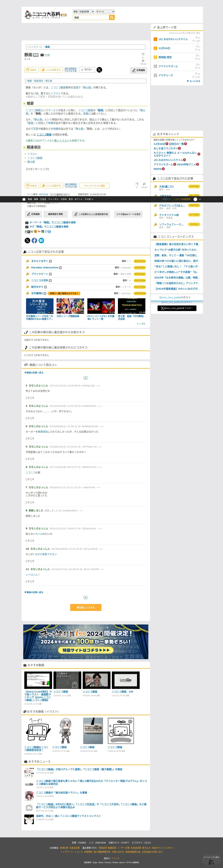Jump to 概要 in the table of contents
The image size is (223, 868).
(x=29, y=81)
